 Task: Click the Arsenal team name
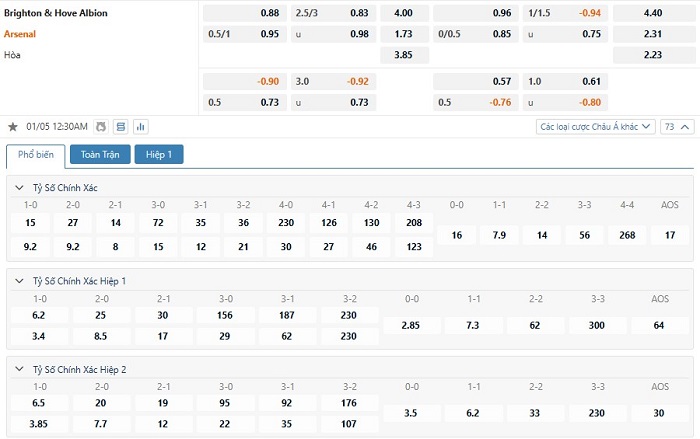(x=27, y=33)
